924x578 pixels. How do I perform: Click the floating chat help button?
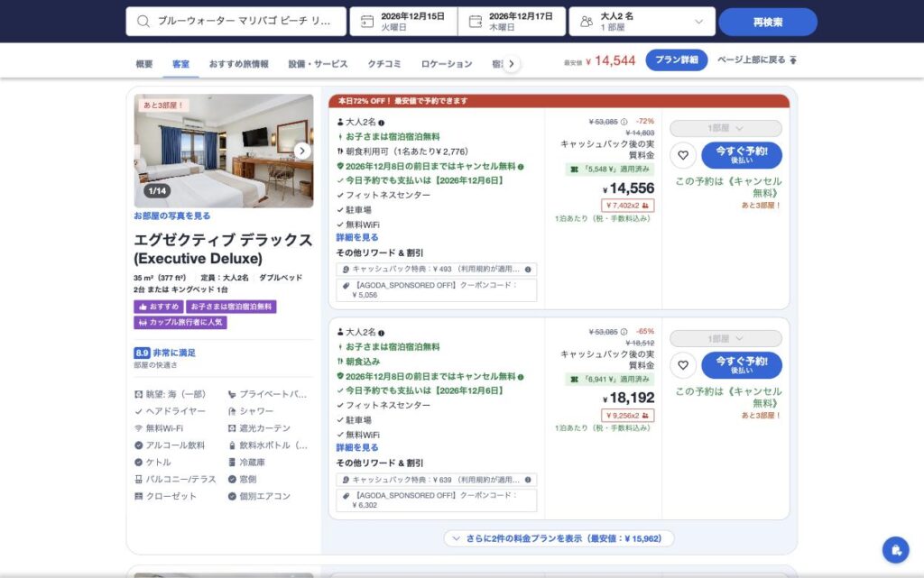coord(896,550)
